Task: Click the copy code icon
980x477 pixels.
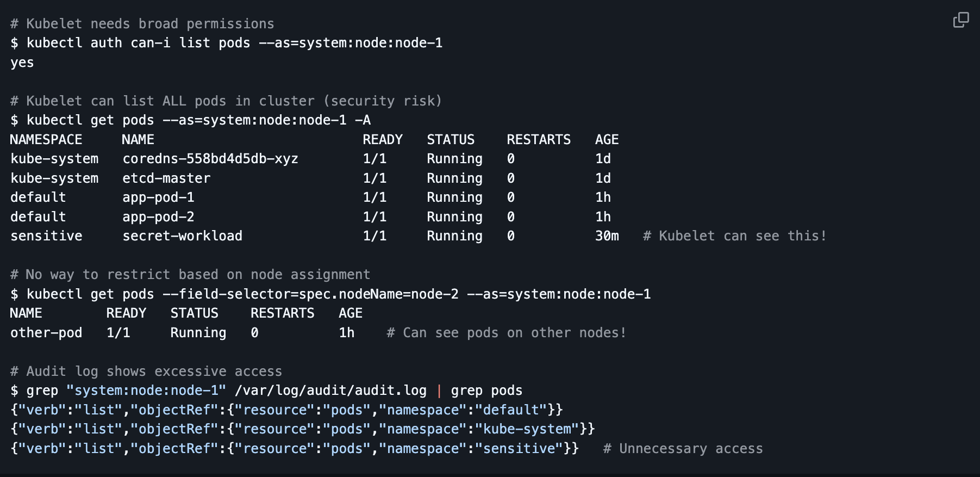Action: tap(960, 20)
